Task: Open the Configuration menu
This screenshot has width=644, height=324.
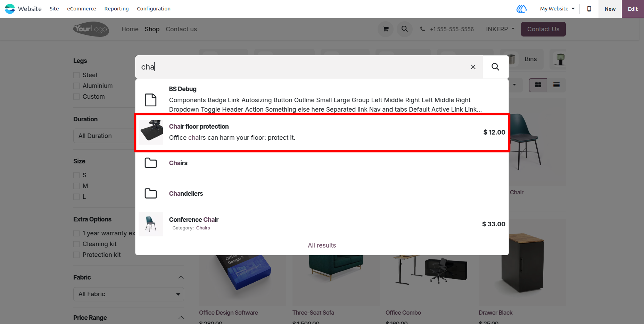Action: tap(154, 9)
